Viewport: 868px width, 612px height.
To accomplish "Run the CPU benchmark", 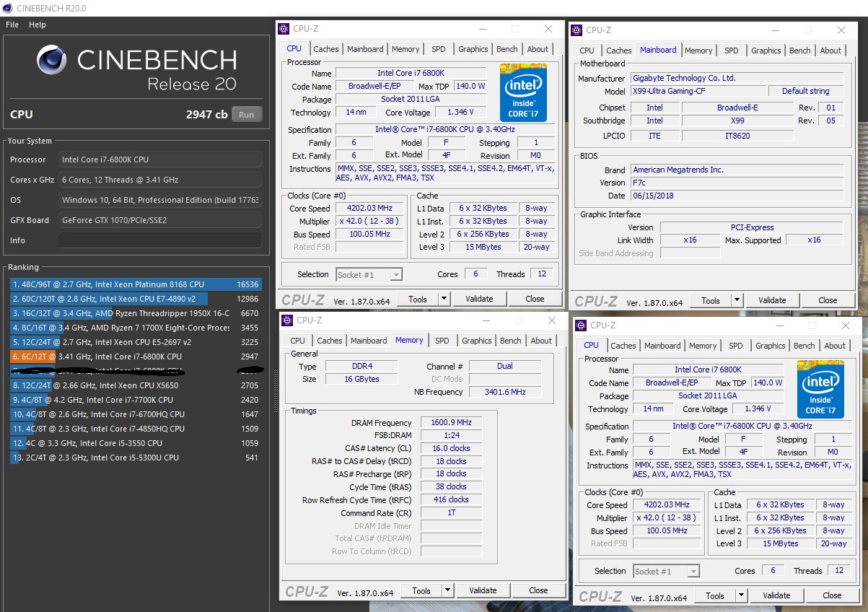I will pos(247,114).
